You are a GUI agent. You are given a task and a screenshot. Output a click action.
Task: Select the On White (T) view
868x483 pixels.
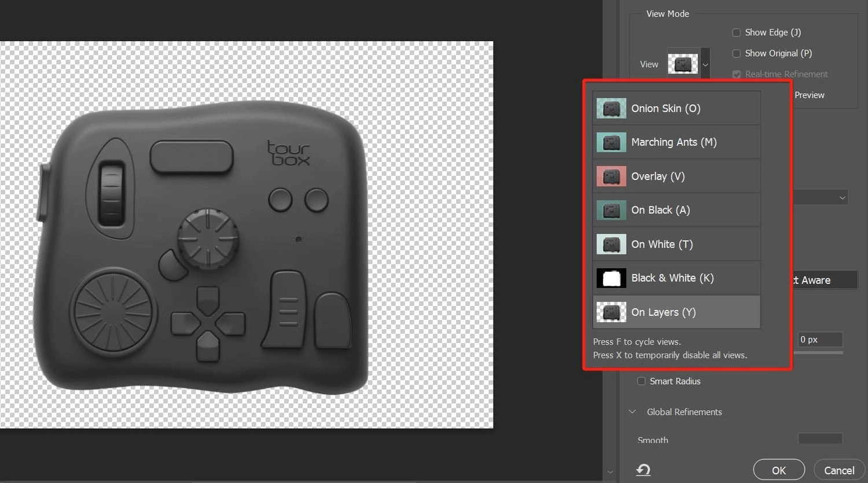676,244
